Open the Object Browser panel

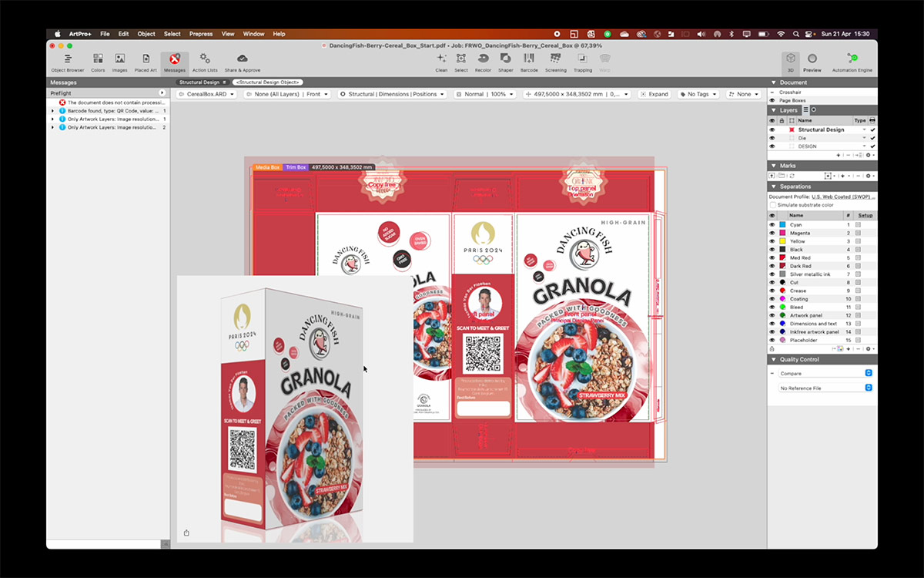click(x=68, y=62)
